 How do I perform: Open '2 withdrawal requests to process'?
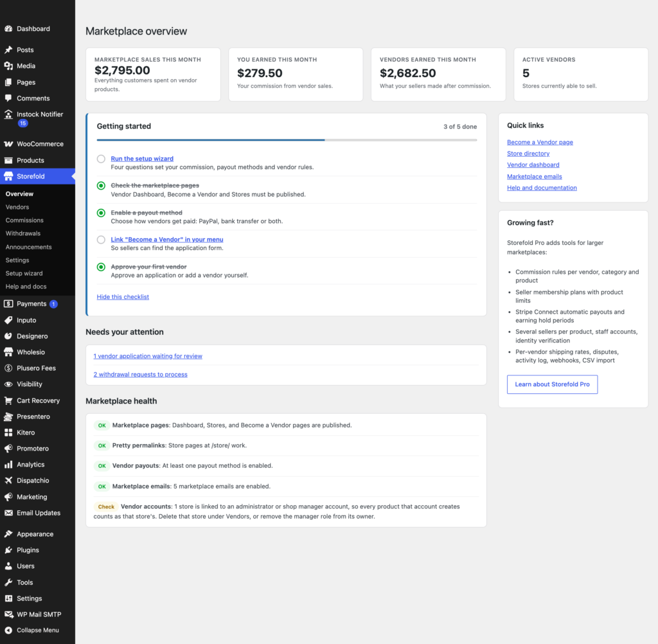pos(141,375)
